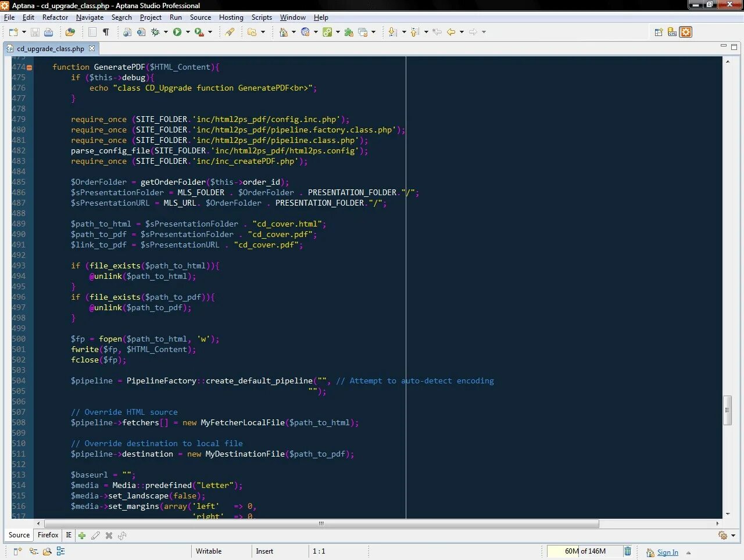
Task: Click the New file toolbar icon
Action: 13,32
